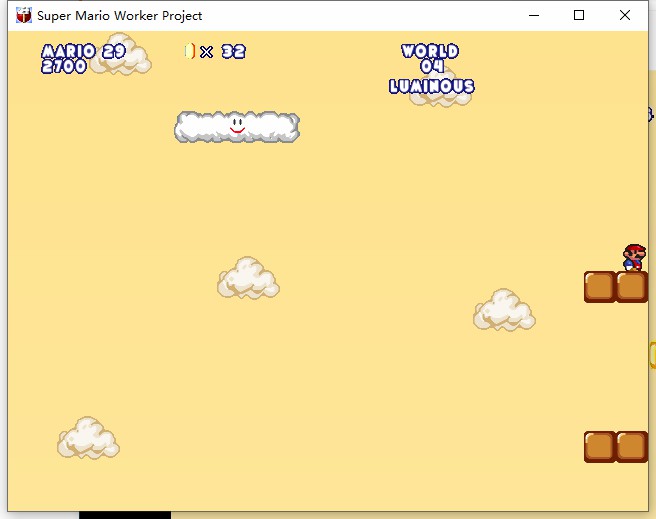656x519 pixels.
Task: Minimize the Super Mario Worker Project window
Action: [534, 15]
